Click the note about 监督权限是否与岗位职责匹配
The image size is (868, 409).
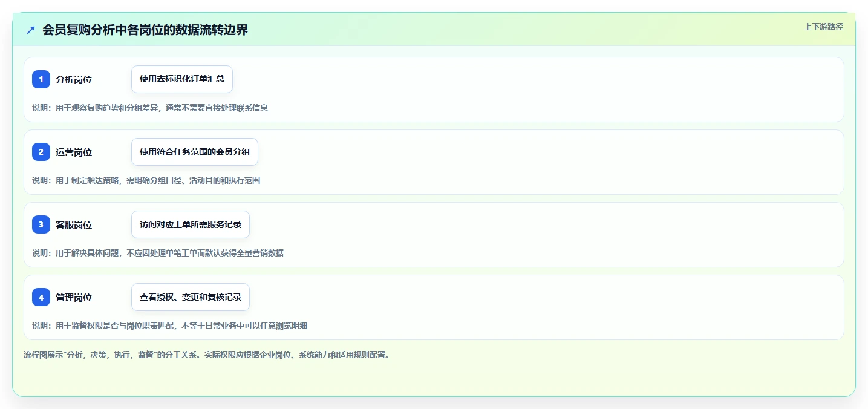[169, 326]
